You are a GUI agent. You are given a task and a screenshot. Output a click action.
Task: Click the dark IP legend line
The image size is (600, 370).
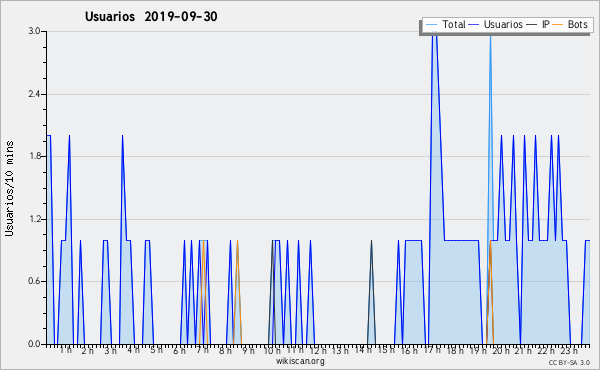point(532,25)
